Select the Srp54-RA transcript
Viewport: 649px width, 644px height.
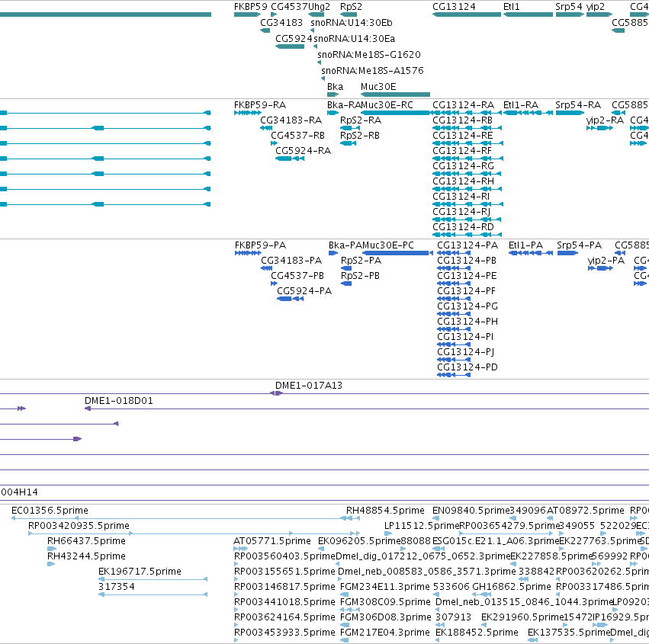(x=570, y=113)
